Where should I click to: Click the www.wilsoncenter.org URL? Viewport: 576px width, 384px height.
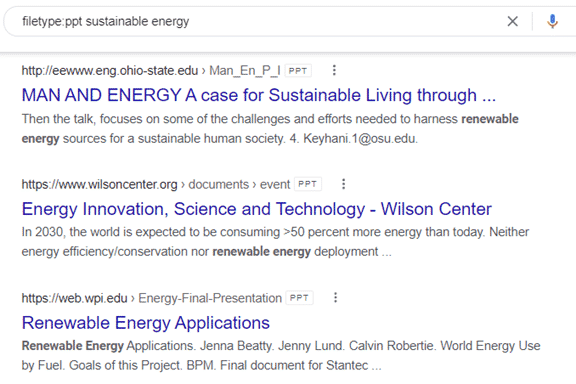pos(100,184)
